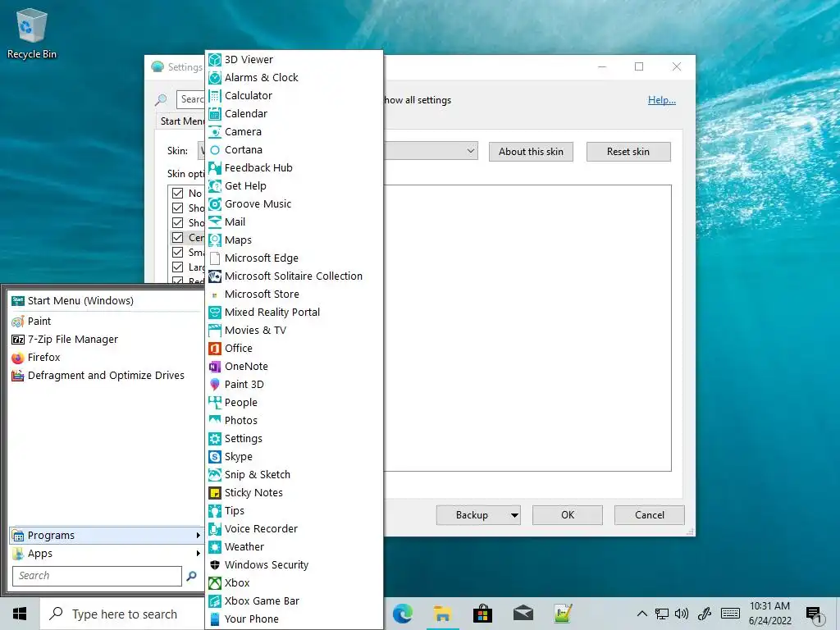Viewport: 840px width, 630px height.
Task: Launch Voice Recorder
Action: (x=294, y=529)
